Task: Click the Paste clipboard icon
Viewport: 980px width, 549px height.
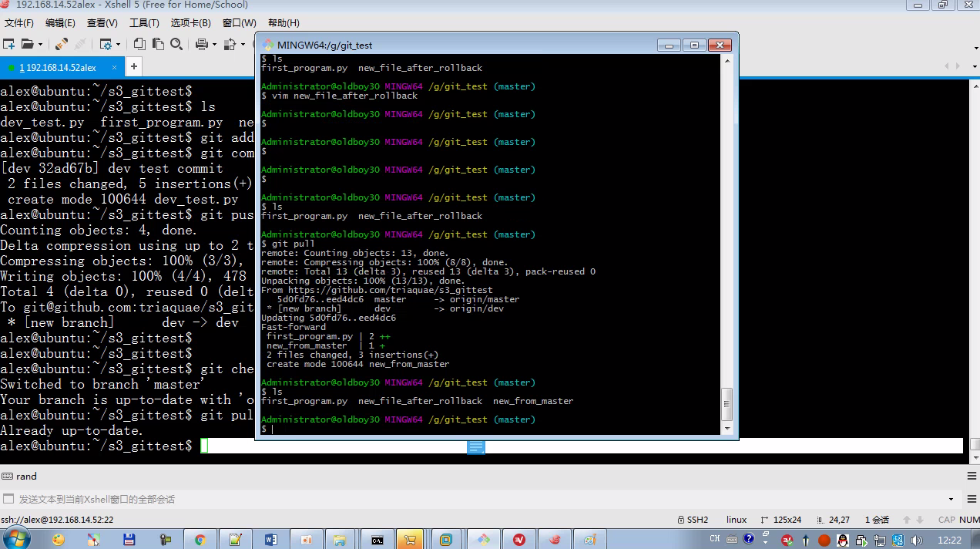Action: click(158, 44)
